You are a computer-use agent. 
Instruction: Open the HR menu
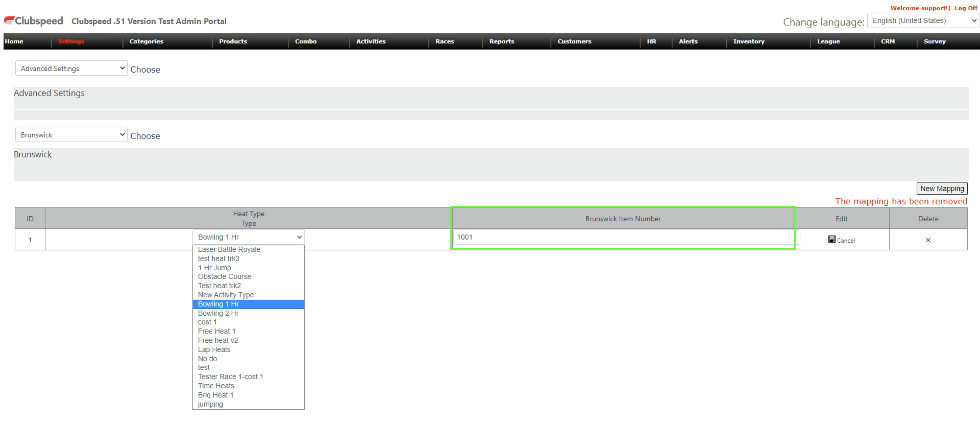(x=651, y=41)
